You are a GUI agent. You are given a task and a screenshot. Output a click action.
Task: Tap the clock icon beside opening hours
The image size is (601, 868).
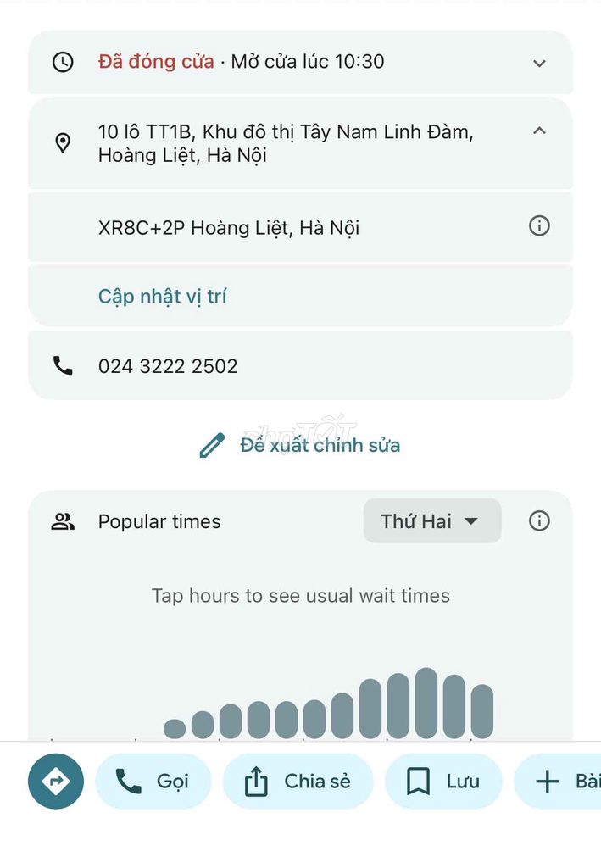(x=63, y=62)
